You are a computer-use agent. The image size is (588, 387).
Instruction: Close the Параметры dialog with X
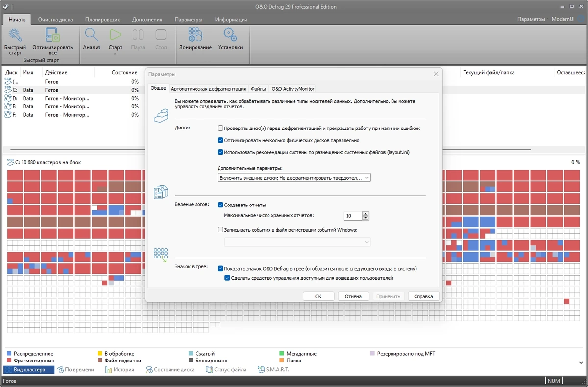coord(436,74)
